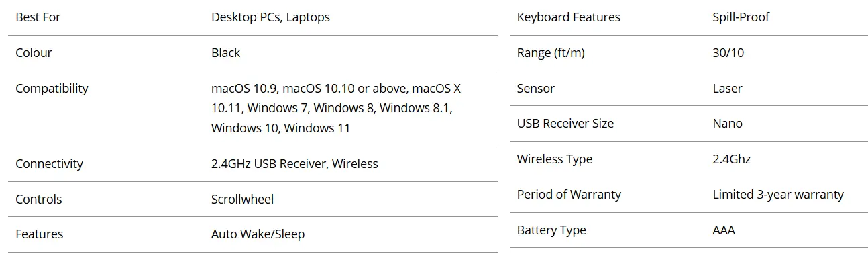Viewport: 868px width, 264px height.
Task: Click the Compatibility label
Action: (52, 89)
